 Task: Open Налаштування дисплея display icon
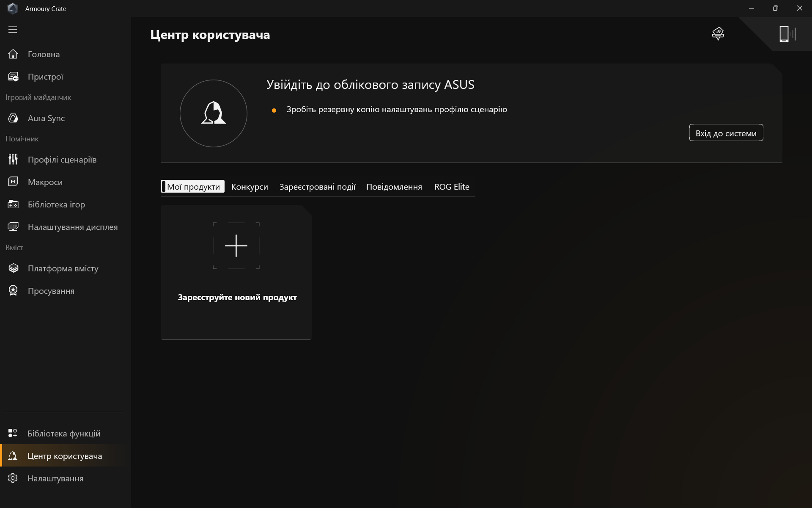click(x=13, y=227)
